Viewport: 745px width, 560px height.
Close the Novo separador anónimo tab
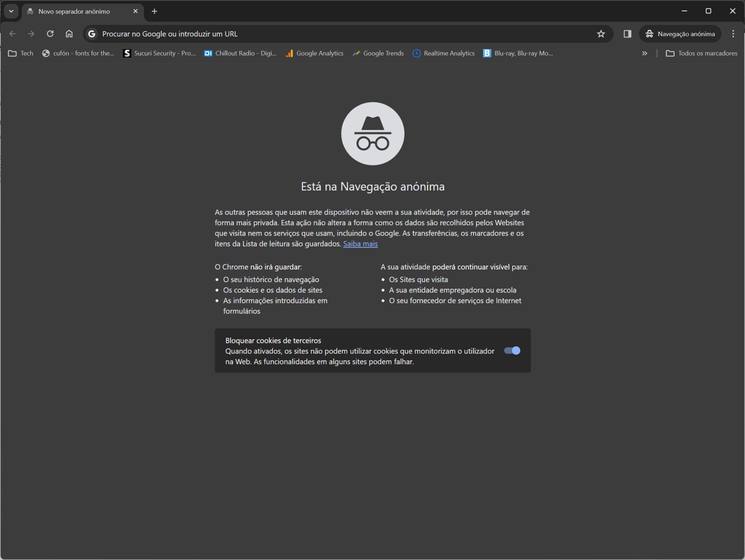[135, 11]
